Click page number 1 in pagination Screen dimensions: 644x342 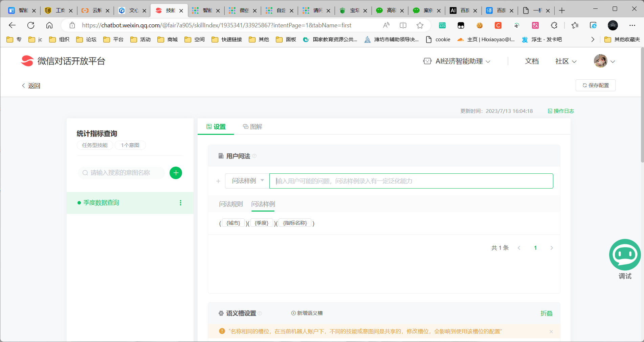coord(535,248)
